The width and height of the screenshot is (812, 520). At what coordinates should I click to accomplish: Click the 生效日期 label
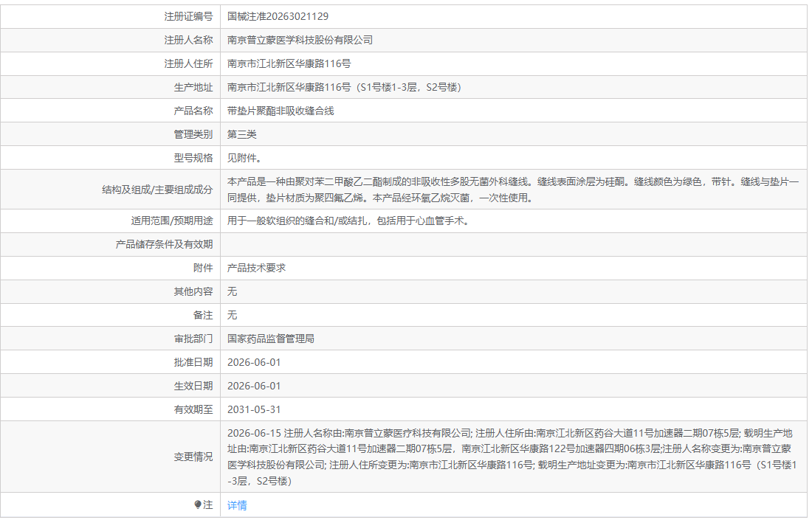tap(193, 386)
